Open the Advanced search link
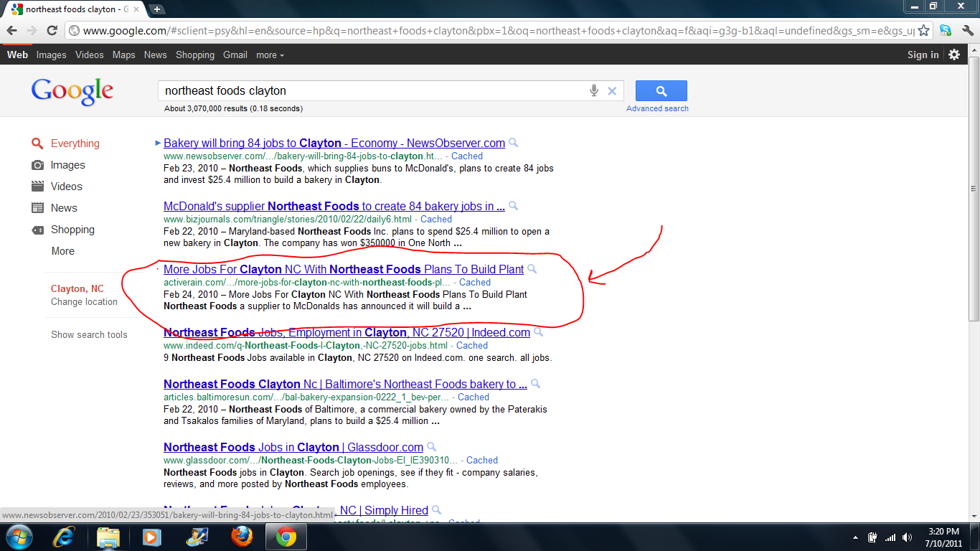 [x=657, y=108]
